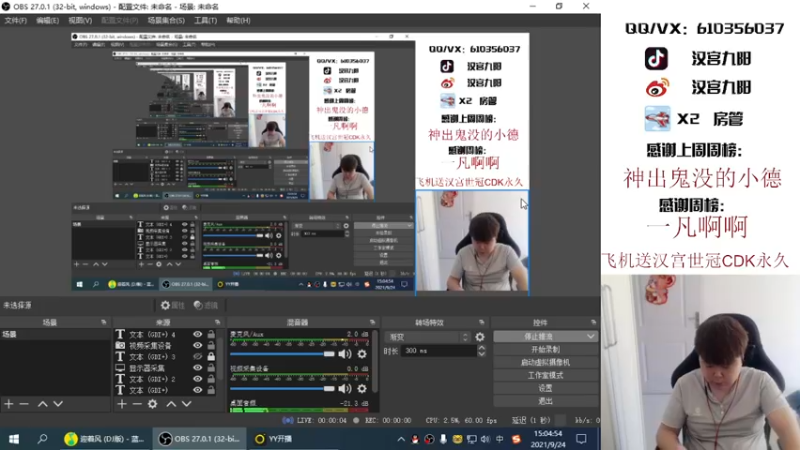The width and height of the screenshot is (800, 450).
Task: Click the 时长 300 ms input field
Action: (x=439, y=351)
